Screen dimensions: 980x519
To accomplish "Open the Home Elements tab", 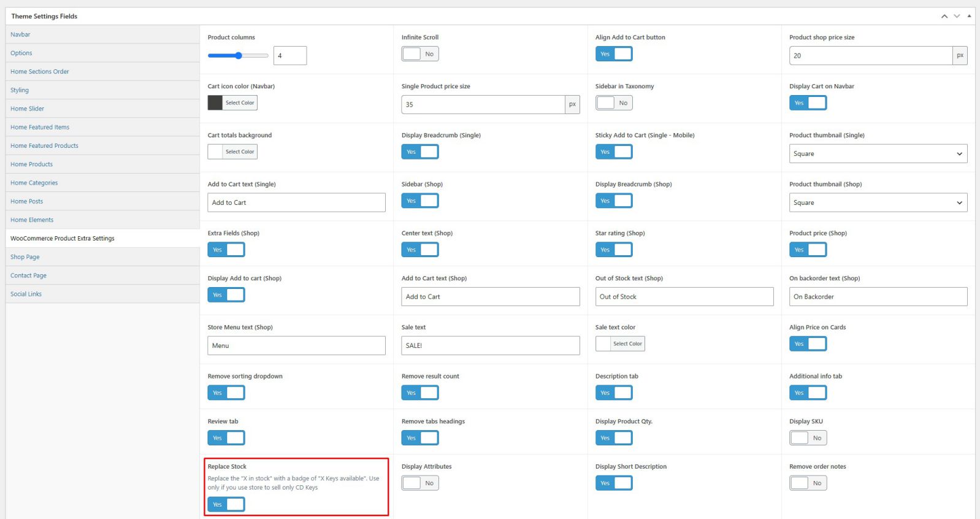I will (x=102, y=220).
